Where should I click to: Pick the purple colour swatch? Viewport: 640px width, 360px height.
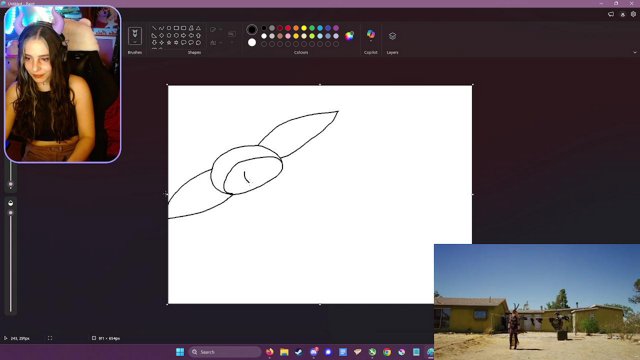pyautogui.click(x=336, y=28)
